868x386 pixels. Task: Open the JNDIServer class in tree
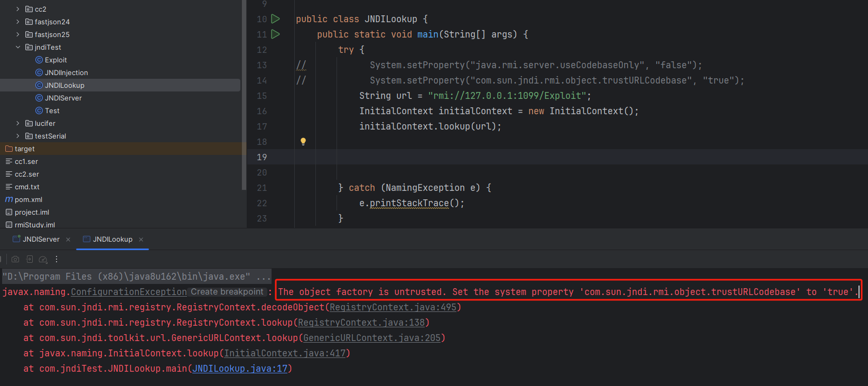point(63,98)
